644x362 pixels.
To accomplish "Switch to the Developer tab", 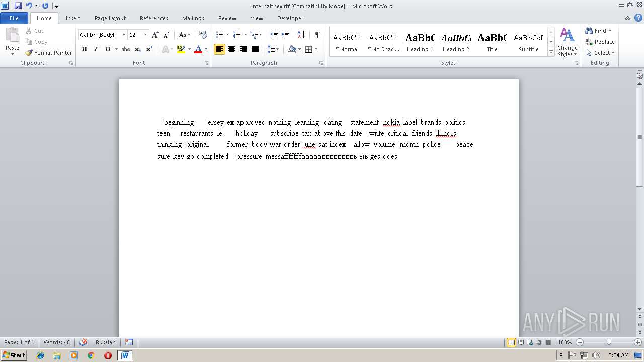I will click(290, 18).
